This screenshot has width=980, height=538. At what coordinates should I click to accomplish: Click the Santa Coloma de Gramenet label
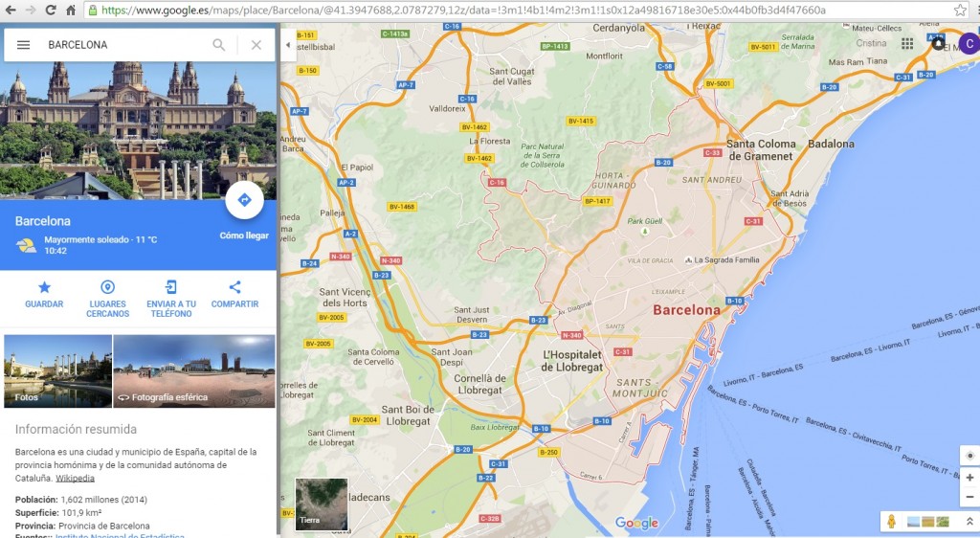pos(761,150)
